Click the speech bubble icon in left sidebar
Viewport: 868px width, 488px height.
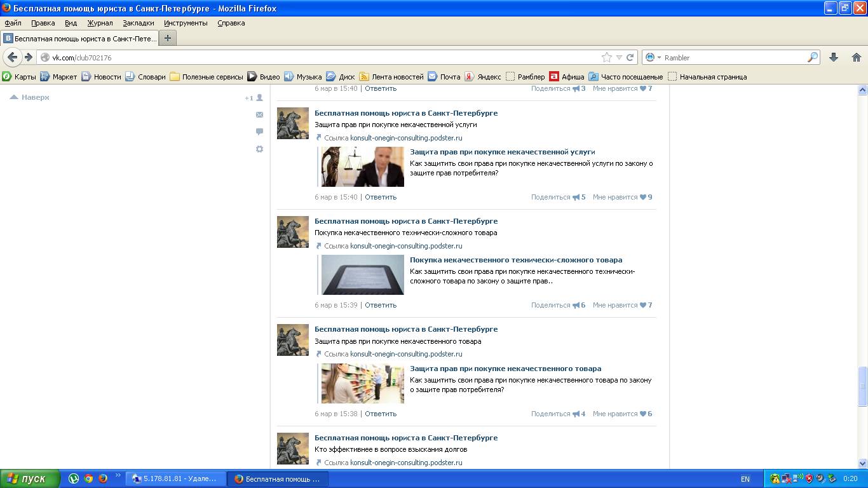point(259,132)
